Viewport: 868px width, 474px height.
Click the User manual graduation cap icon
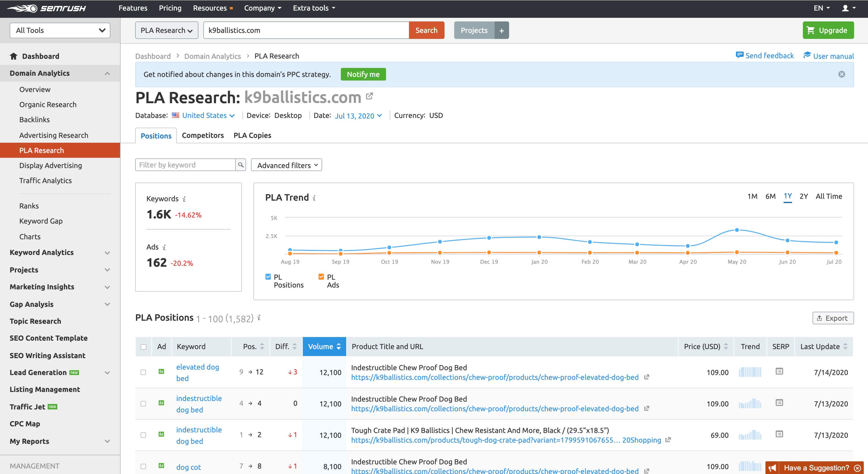click(807, 55)
